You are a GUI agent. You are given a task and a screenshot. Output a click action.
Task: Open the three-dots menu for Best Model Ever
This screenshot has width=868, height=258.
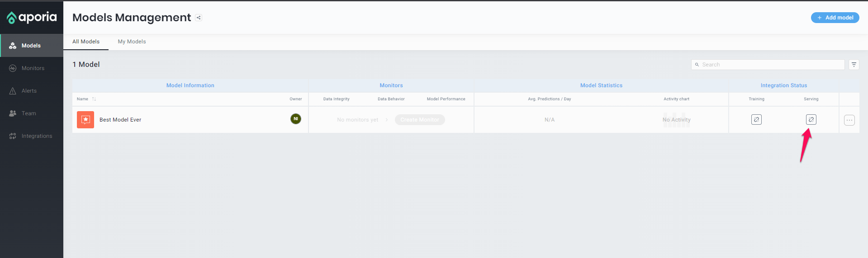click(x=849, y=120)
